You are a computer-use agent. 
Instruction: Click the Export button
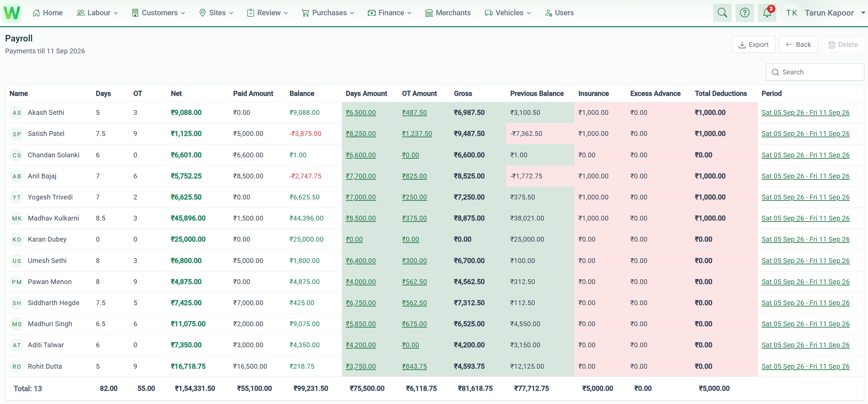pos(754,45)
